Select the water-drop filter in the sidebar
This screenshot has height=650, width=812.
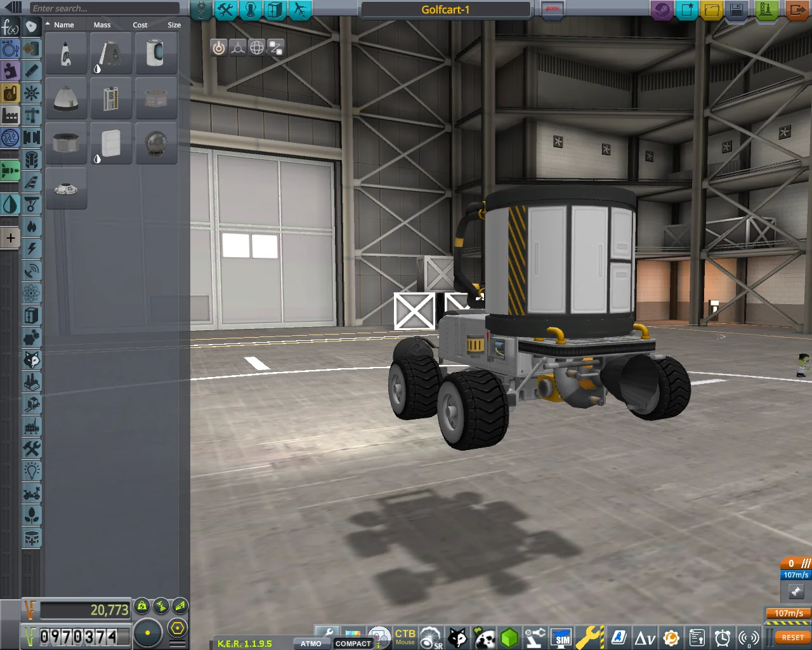[10, 204]
